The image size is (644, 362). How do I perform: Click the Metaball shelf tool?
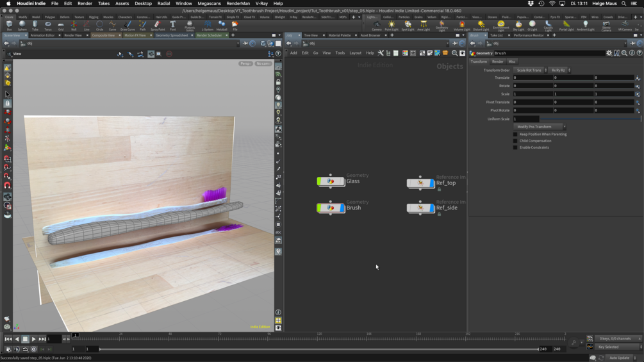pos(222,25)
